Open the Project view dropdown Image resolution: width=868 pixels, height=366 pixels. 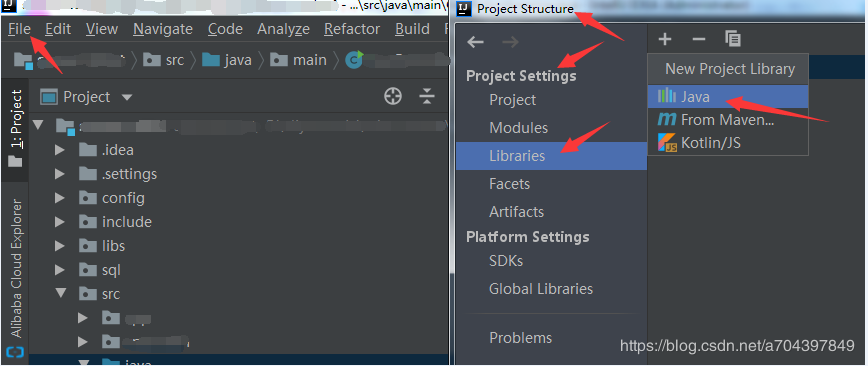click(x=127, y=97)
